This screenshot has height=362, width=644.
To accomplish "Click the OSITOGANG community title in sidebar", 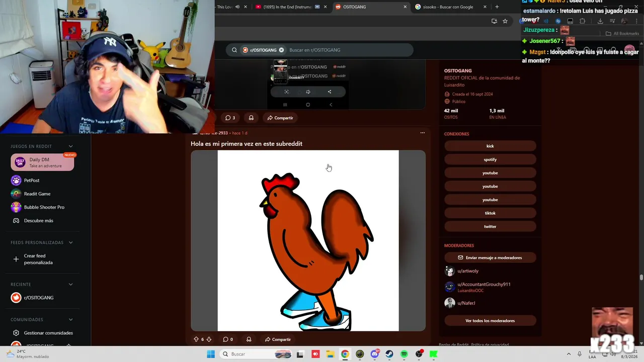I will (458, 70).
